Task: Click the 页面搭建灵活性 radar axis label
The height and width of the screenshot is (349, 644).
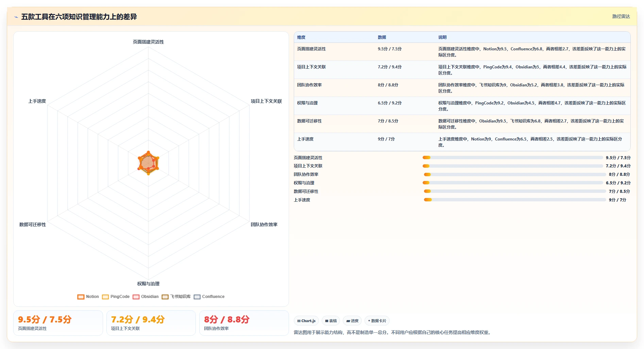Action: [x=148, y=42]
